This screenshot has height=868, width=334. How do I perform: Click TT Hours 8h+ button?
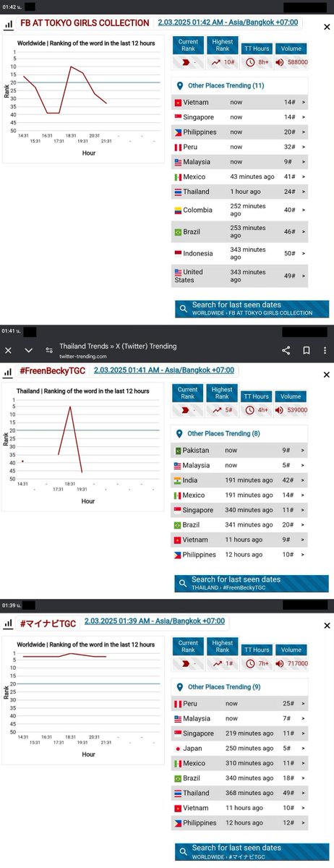(x=256, y=56)
